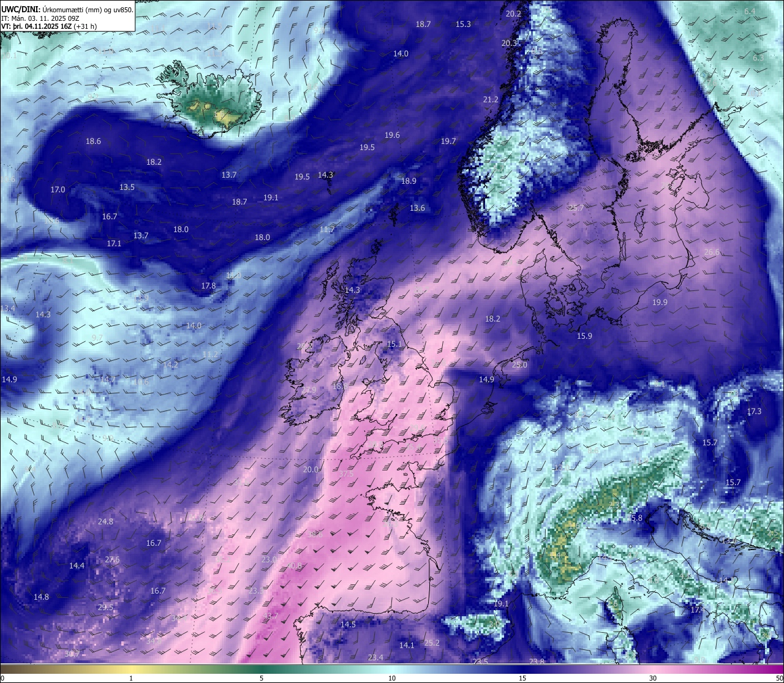Click the map value '14.8'

(x=42, y=597)
